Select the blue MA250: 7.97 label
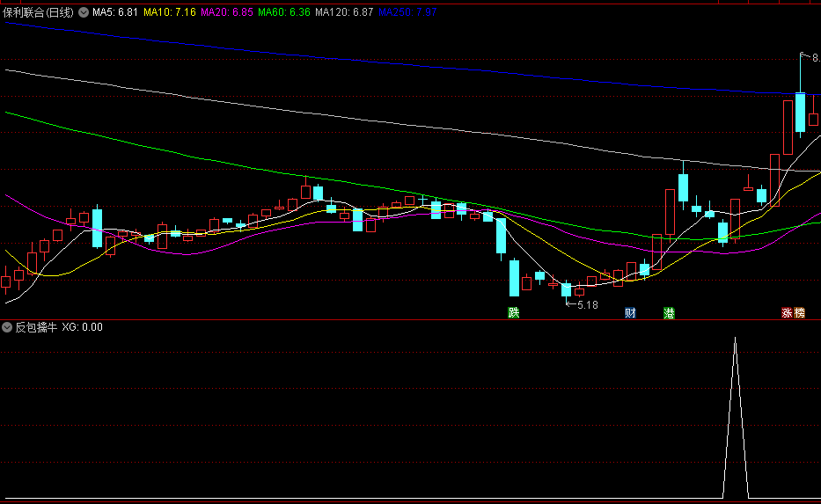This screenshot has height=504, width=821. (407, 12)
